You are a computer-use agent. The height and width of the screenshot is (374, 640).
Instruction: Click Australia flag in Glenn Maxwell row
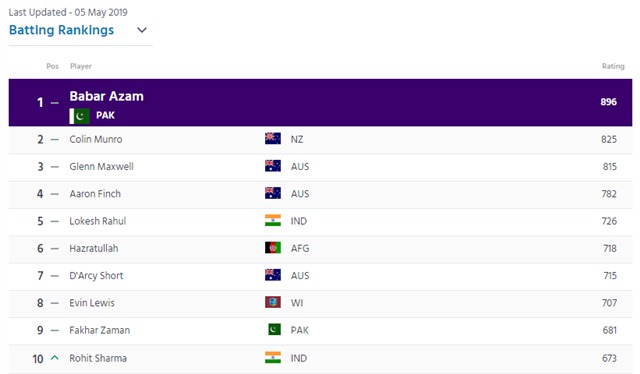(x=273, y=166)
